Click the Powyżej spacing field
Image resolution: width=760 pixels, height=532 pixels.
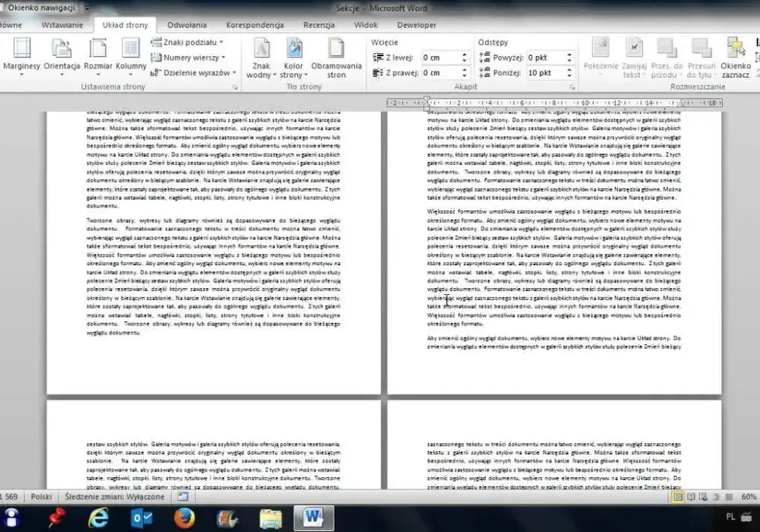[x=545, y=58]
